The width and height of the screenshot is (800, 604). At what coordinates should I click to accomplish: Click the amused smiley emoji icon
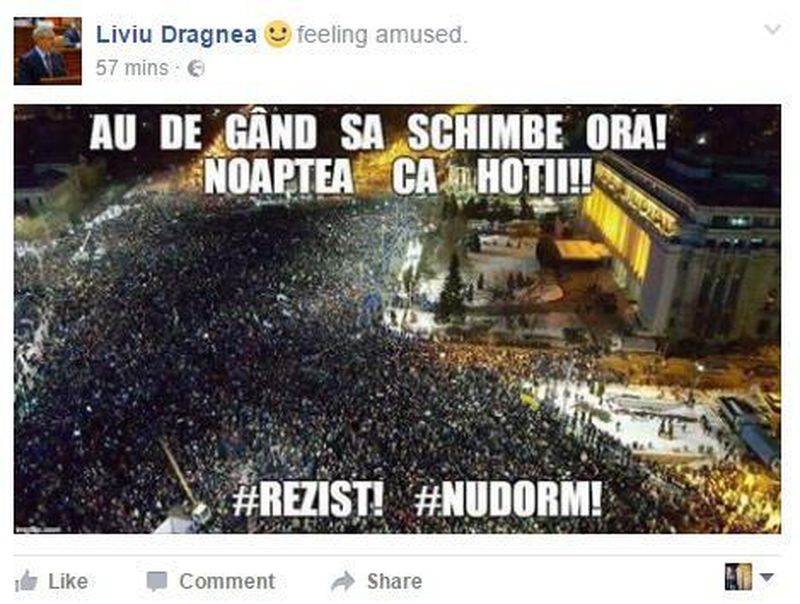coord(278,35)
